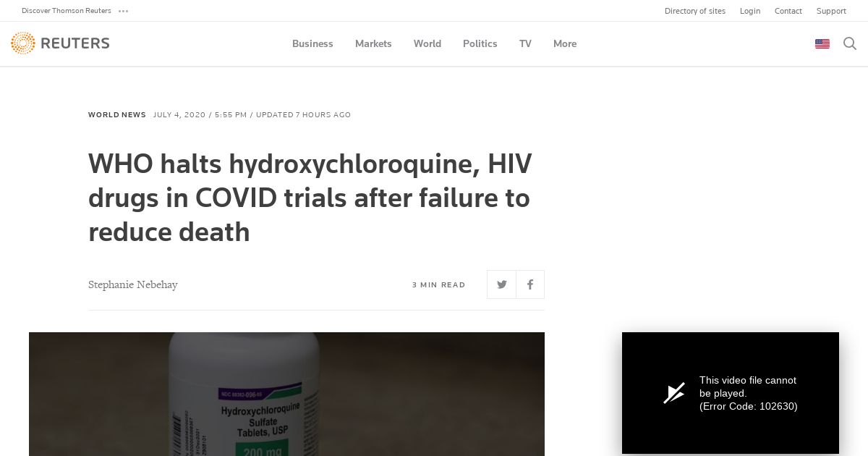Navigate to Politics section

pyautogui.click(x=480, y=43)
